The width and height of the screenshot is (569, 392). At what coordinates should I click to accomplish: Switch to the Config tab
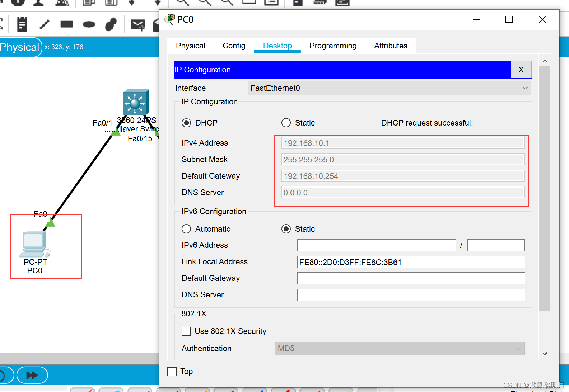coord(234,46)
